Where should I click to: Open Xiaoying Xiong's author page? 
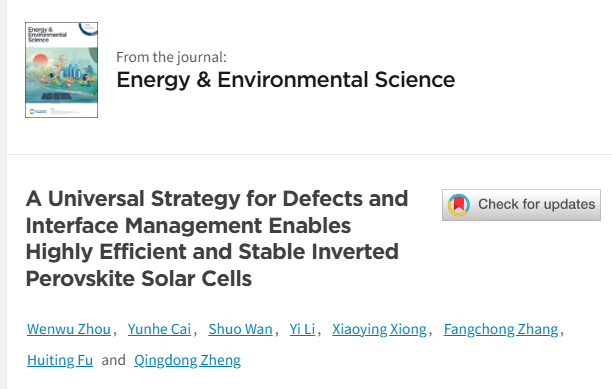(x=379, y=329)
